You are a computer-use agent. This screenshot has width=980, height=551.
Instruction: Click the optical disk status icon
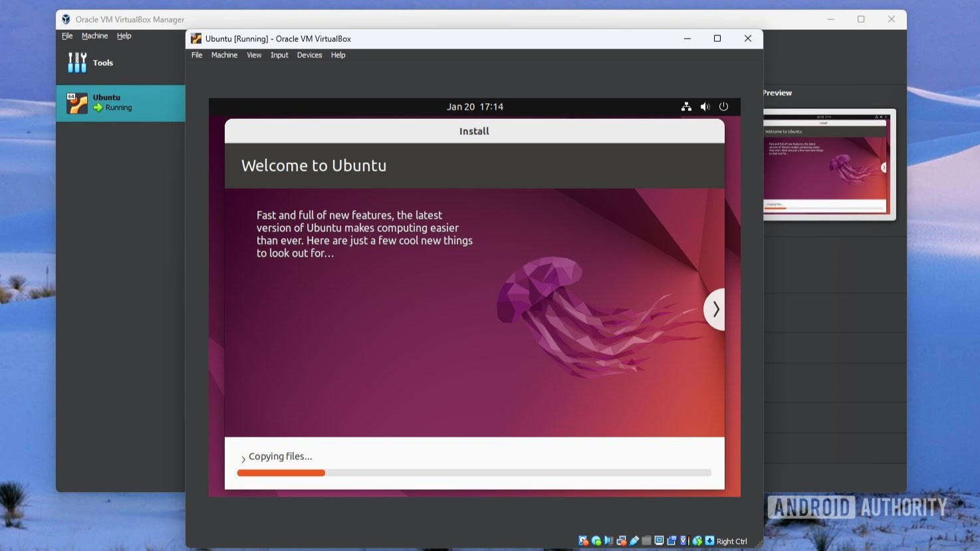(x=596, y=541)
